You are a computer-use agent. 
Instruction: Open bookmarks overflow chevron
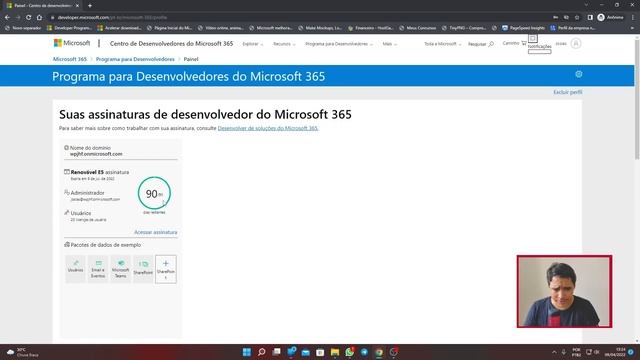tap(632, 28)
